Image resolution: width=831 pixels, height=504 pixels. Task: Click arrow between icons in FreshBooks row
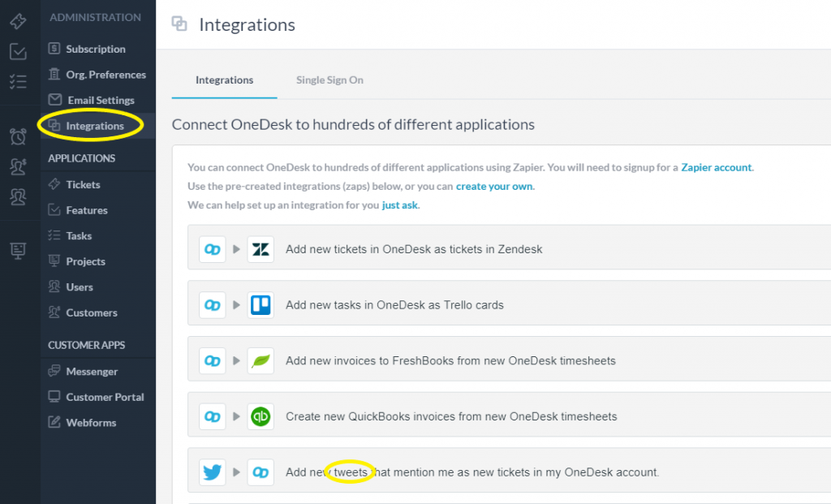pos(236,360)
